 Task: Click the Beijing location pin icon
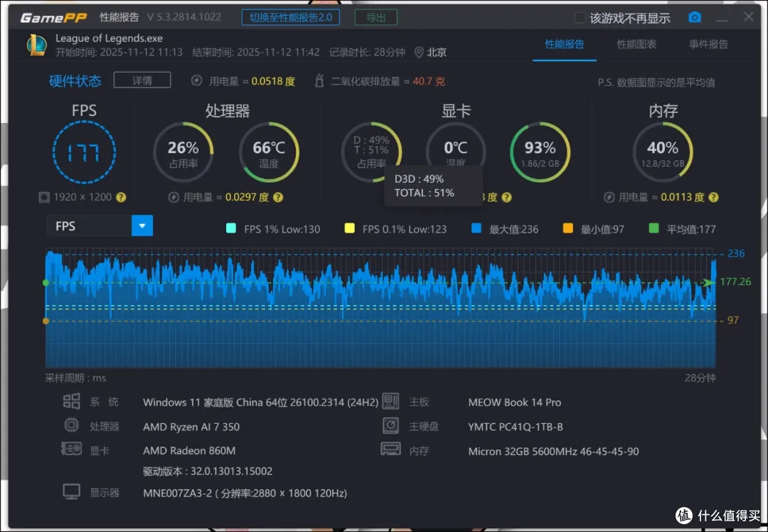click(x=419, y=53)
